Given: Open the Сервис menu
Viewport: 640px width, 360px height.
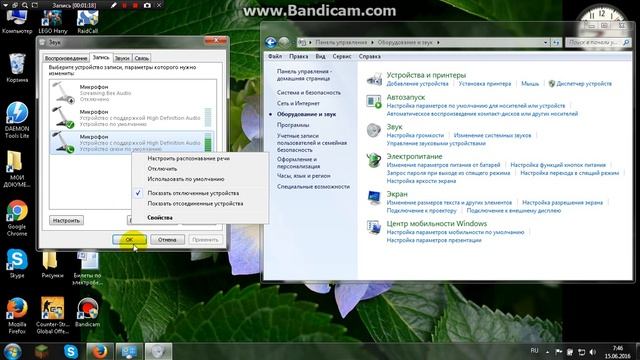Looking at the screenshot, I should (342, 56).
